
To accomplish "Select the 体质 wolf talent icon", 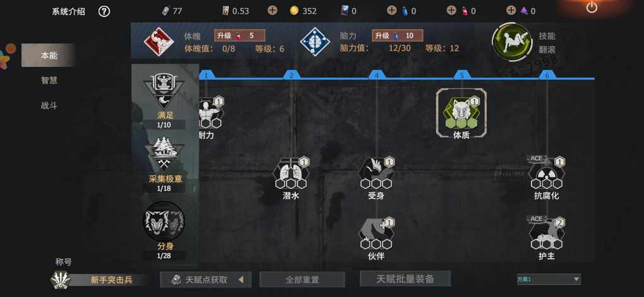I will (x=462, y=112).
